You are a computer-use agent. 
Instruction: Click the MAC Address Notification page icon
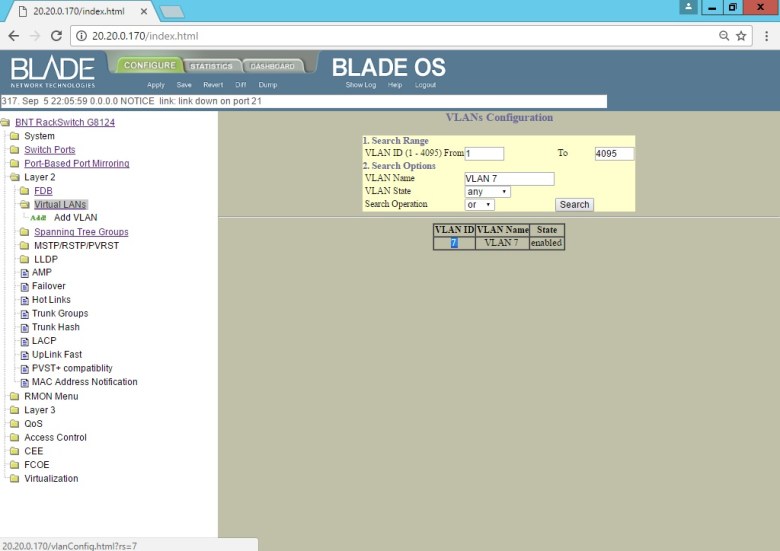24,382
